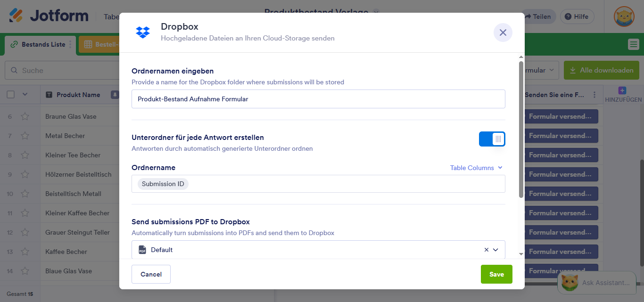Click the Alle downloaden button
Viewport: 644px width, 302px height.
602,70
